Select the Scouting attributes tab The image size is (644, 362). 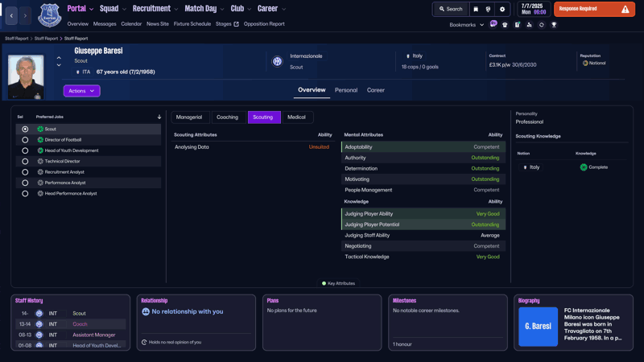[x=264, y=117]
